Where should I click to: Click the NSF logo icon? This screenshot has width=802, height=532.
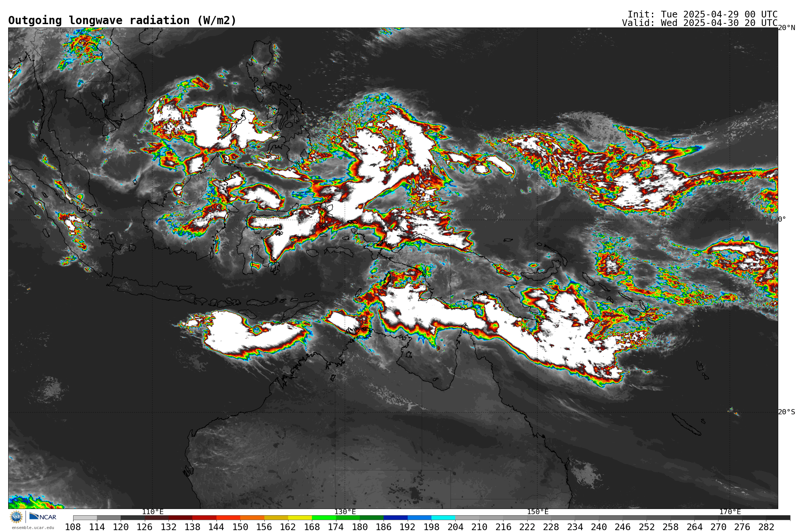point(16,517)
